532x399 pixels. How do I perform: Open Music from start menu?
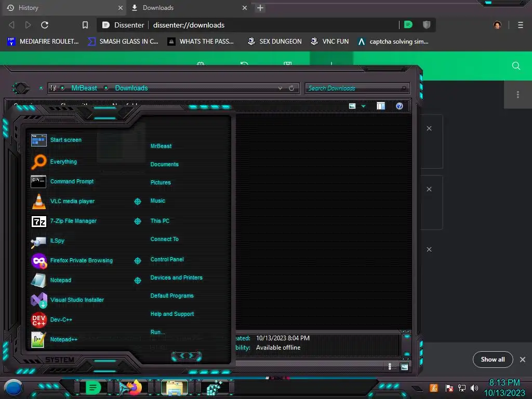pyautogui.click(x=158, y=201)
